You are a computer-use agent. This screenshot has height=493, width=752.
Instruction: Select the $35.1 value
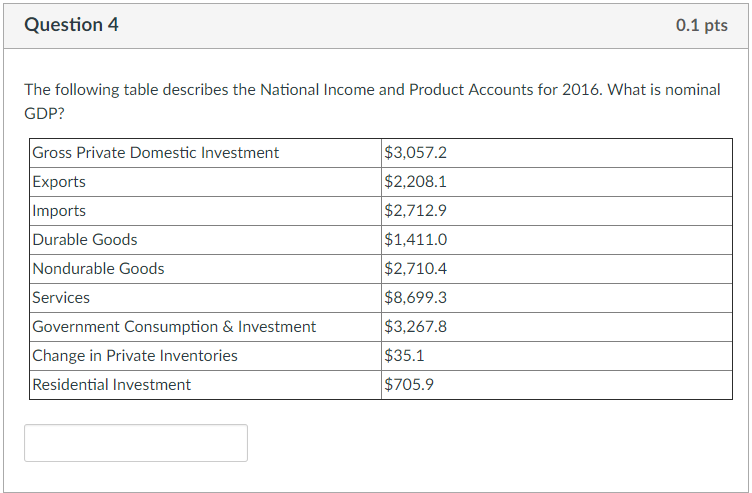click(x=404, y=356)
